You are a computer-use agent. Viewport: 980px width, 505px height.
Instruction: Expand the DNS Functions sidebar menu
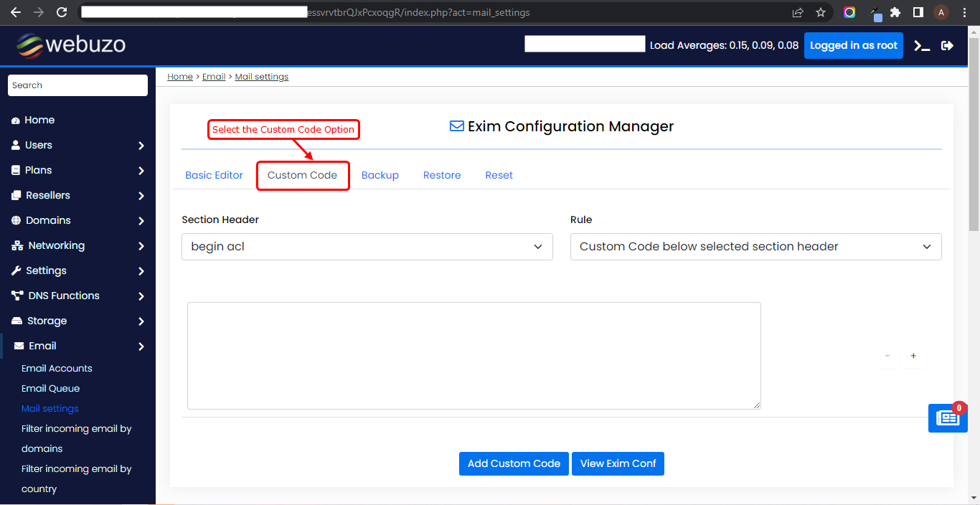click(x=77, y=296)
